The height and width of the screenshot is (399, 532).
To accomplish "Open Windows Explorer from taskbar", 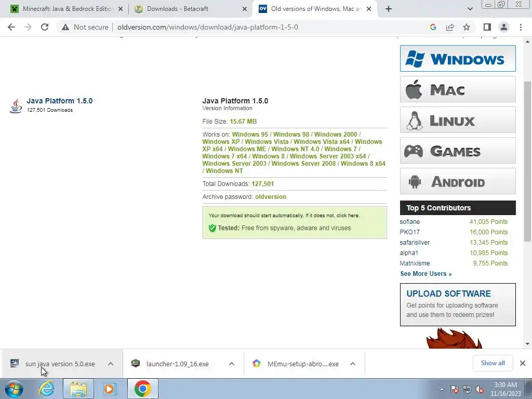I will (78, 389).
